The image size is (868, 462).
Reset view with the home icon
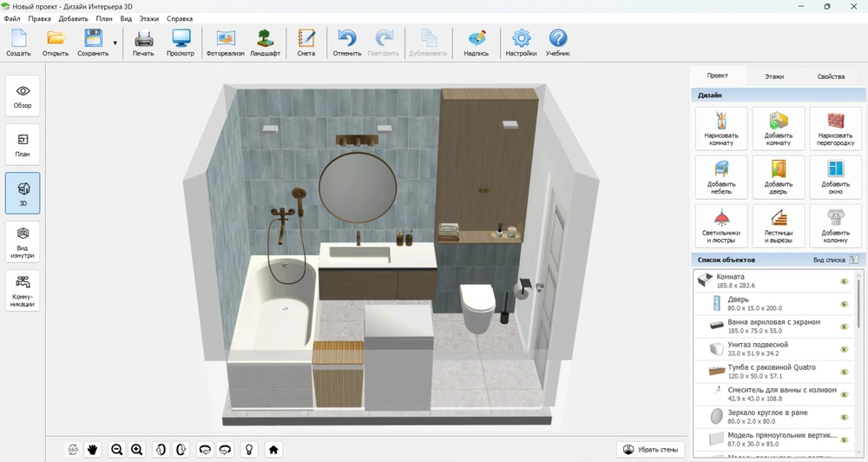(273, 449)
